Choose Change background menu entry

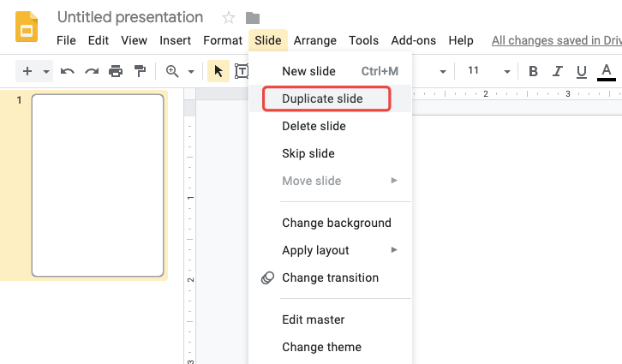pyautogui.click(x=336, y=223)
